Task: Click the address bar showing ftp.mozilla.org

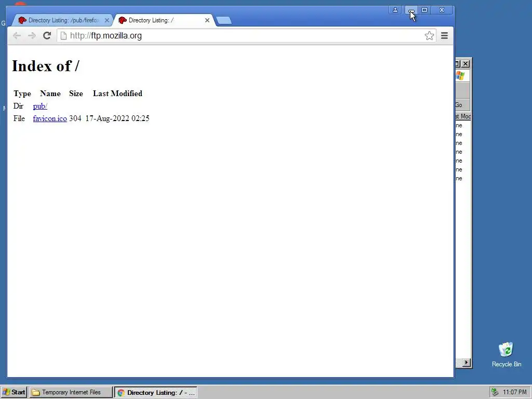Action: [x=247, y=36]
